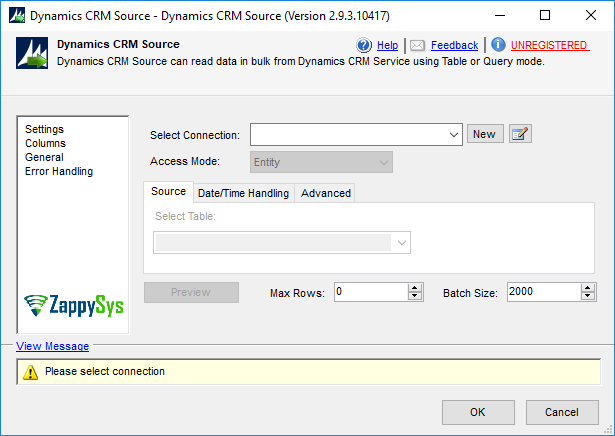
Task: Close the dialog window
Action: pos(591,15)
